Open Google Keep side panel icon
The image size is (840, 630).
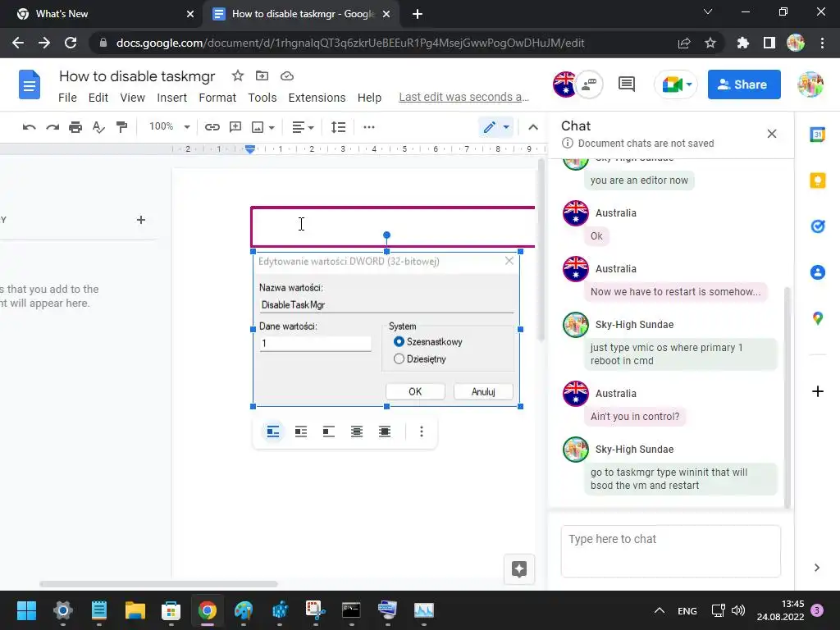click(818, 180)
